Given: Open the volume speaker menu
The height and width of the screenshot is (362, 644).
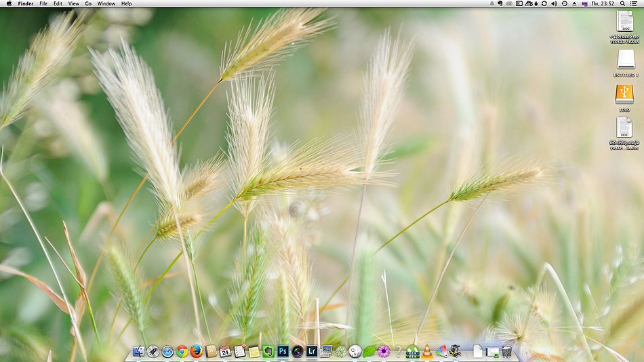Looking at the screenshot, I should point(554,3).
